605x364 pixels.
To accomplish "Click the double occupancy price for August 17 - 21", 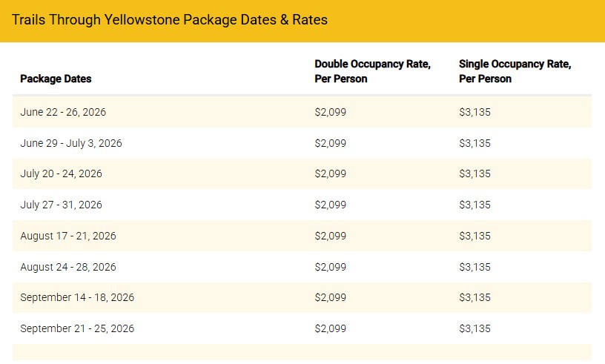I will coord(331,236).
